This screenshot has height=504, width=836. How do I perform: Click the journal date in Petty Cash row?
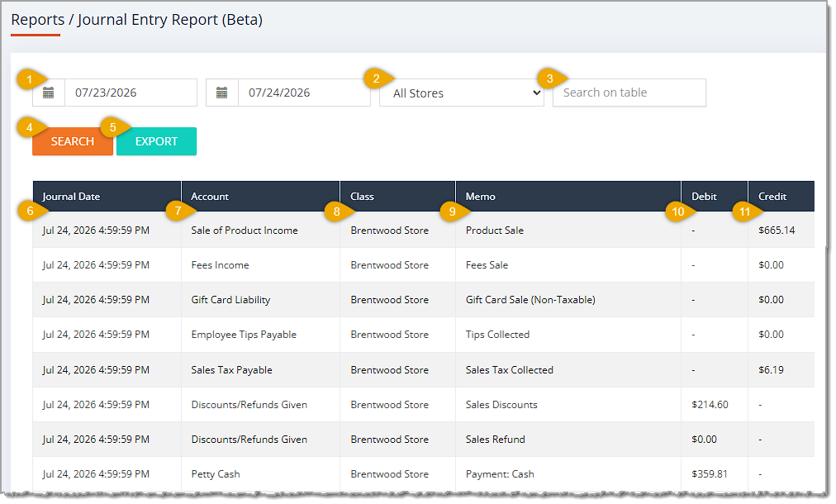click(x=96, y=474)
